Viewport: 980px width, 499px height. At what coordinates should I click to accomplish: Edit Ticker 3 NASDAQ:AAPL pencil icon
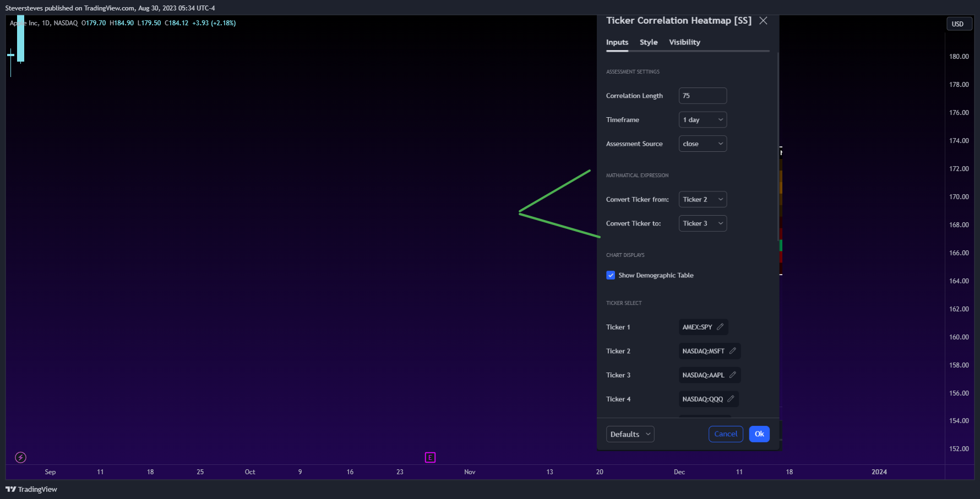[x=733, y=375]
